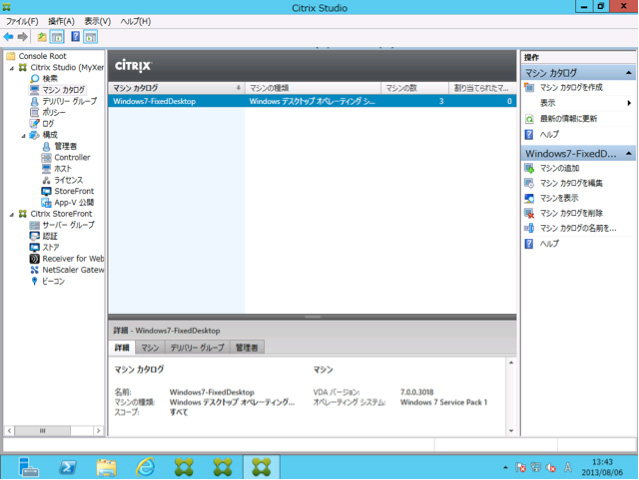This screenshot has height=480, width=639.
Task: Collapse the Citrix StoreFront tree node
Action: [11, 214]
